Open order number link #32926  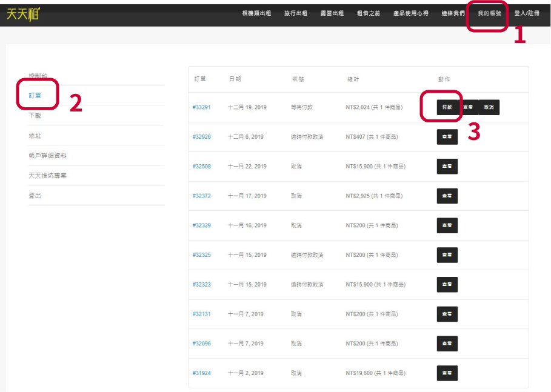pyautogui.click(x=202, y=137)
